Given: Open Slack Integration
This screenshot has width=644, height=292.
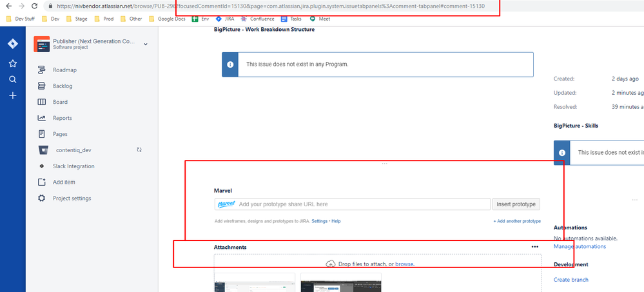Looking at the screenshot, I should pyautogui.click(x=73, y=166).
